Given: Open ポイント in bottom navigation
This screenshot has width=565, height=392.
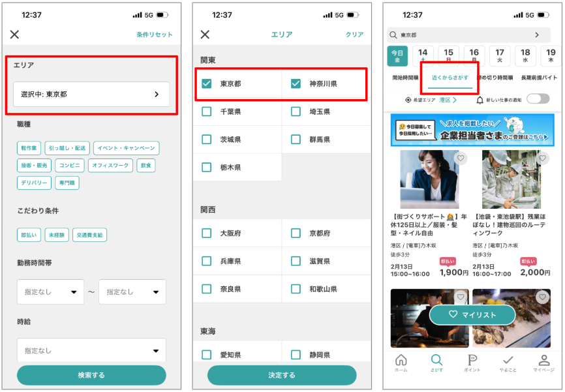Looking at the screenshot, I should pyautogui.click(x=472, y=363).
